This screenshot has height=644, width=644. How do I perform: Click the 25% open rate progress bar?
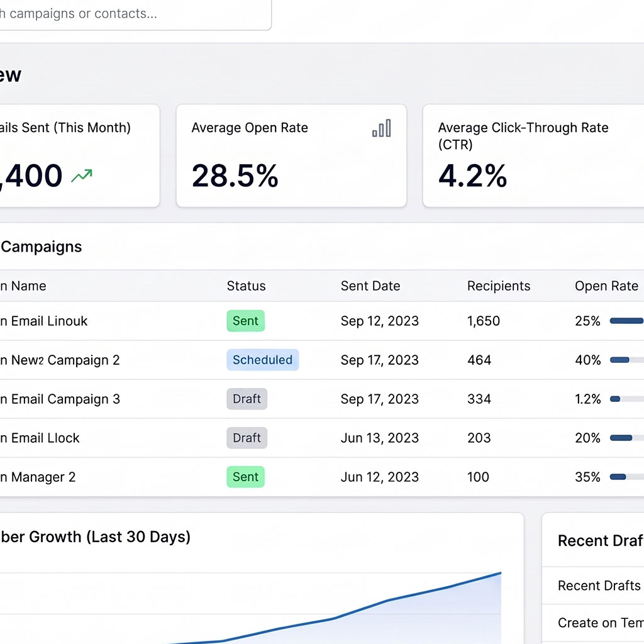click(627, 321)
